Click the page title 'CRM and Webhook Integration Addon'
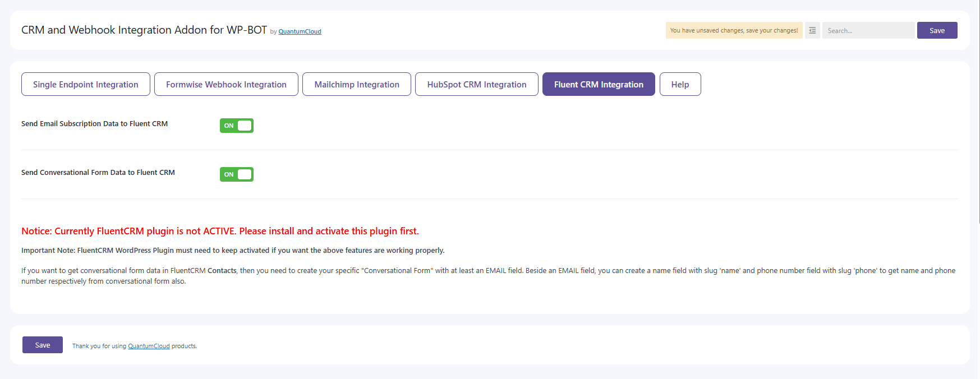 [144, 30]
